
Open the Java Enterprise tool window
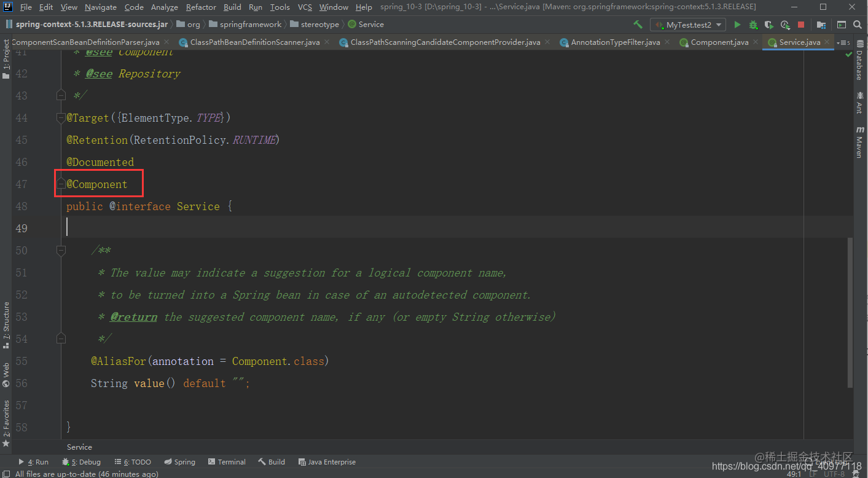(x=327, y=462)
